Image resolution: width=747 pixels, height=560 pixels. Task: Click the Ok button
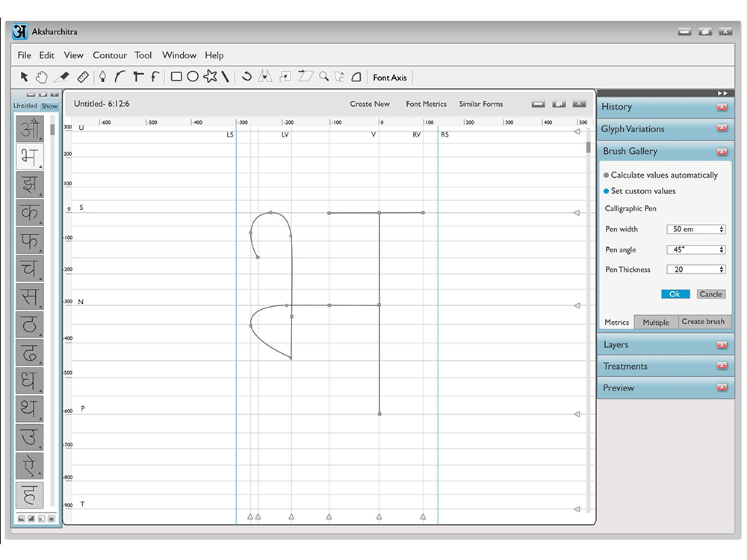(x=675, y=294)
